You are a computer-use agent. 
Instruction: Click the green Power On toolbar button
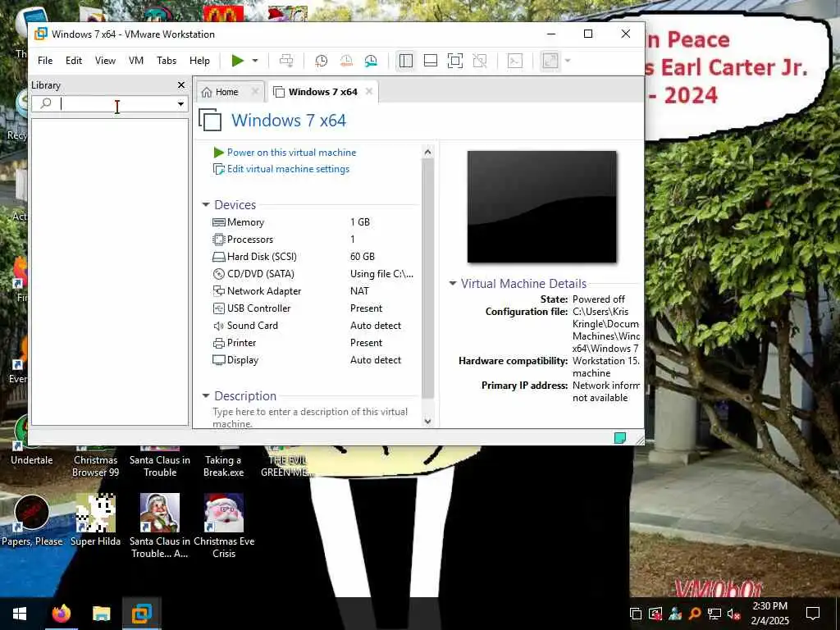[238, 61]
